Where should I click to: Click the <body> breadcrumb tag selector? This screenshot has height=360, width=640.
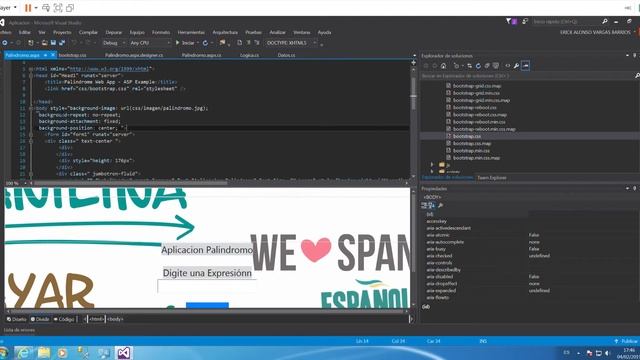point(115,319)
